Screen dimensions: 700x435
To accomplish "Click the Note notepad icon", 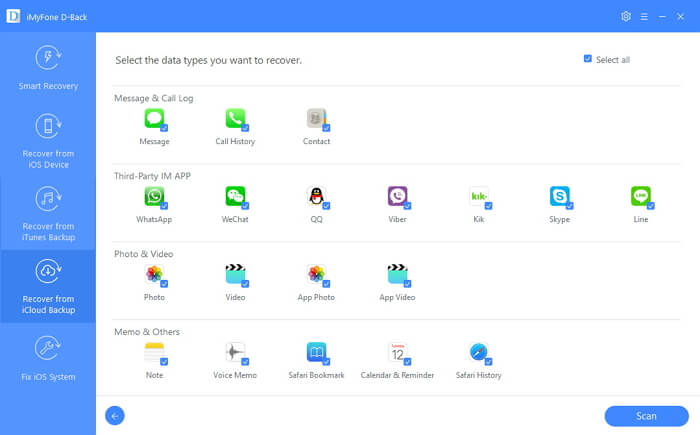I will point(154,352).
